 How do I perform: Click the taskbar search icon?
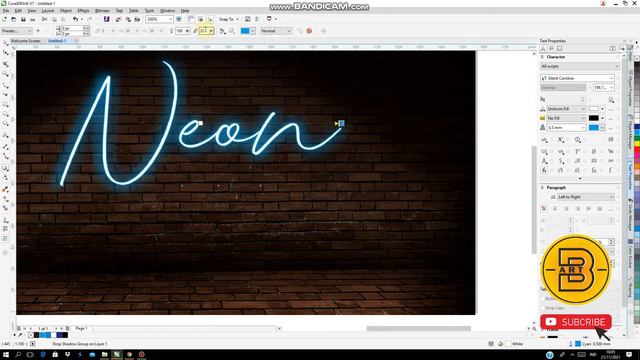pos(18,355)
